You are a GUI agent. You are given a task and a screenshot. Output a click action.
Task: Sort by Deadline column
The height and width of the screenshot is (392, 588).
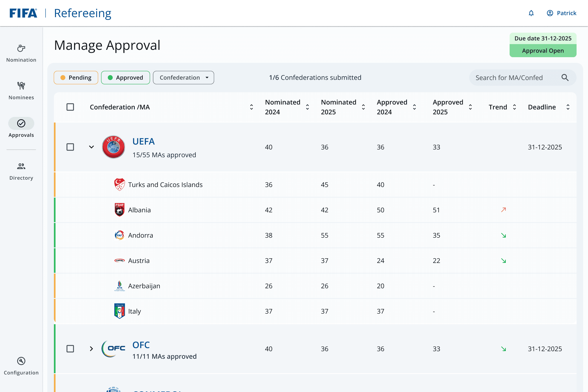[568, 107]
